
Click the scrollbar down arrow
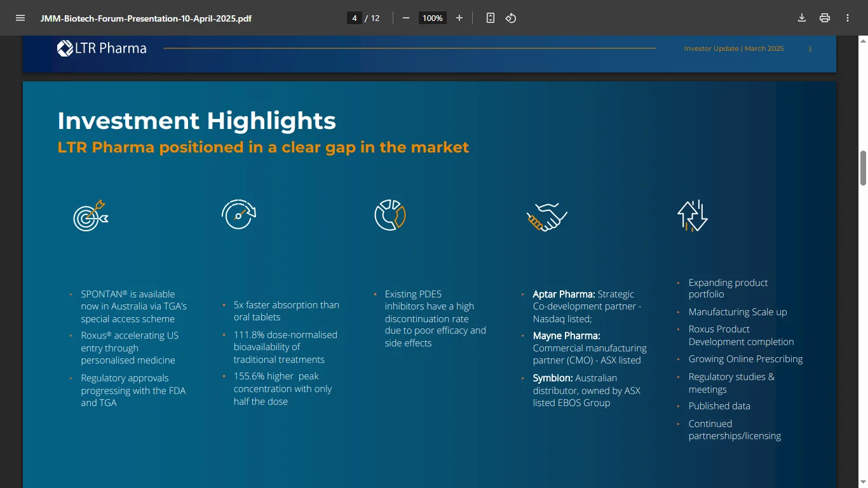tap(863, 483)
